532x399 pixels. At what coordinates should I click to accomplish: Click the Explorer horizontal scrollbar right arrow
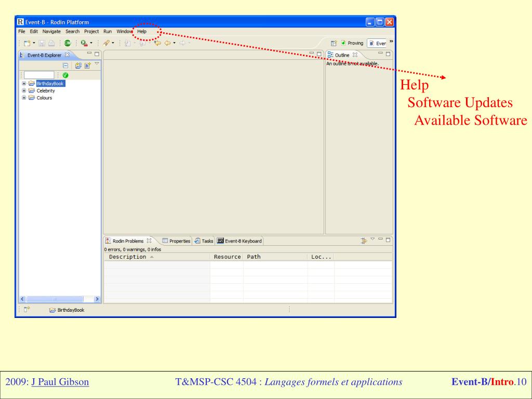tap(97, 299)
